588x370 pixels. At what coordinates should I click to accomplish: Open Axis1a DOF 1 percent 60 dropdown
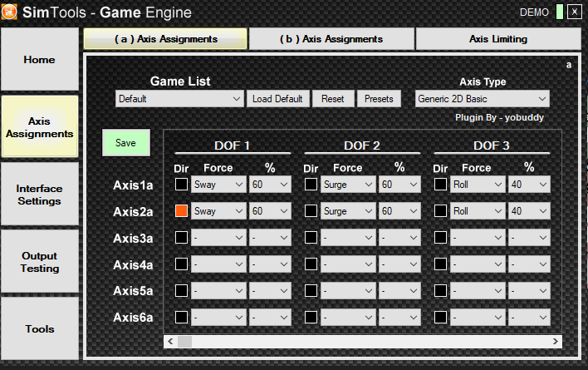pyautogui.click(x=270, y=185)
